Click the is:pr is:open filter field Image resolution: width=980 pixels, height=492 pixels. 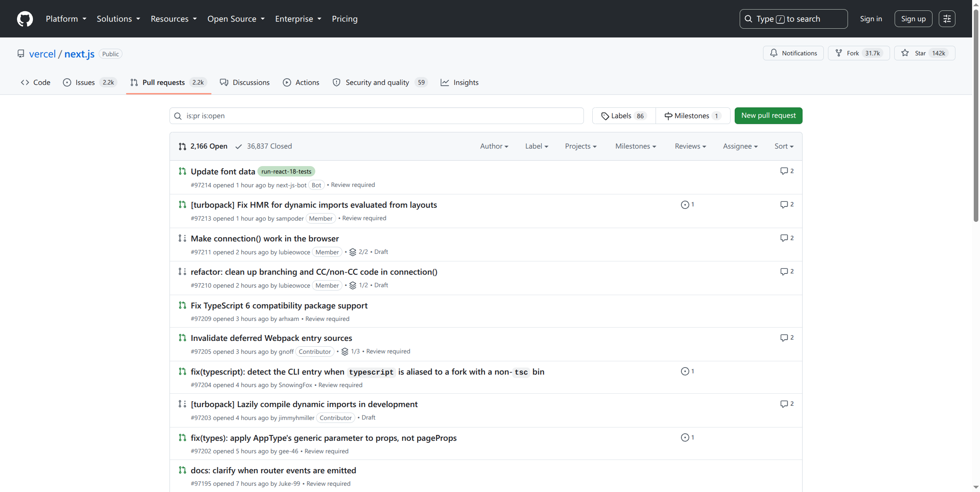[377, 116]
